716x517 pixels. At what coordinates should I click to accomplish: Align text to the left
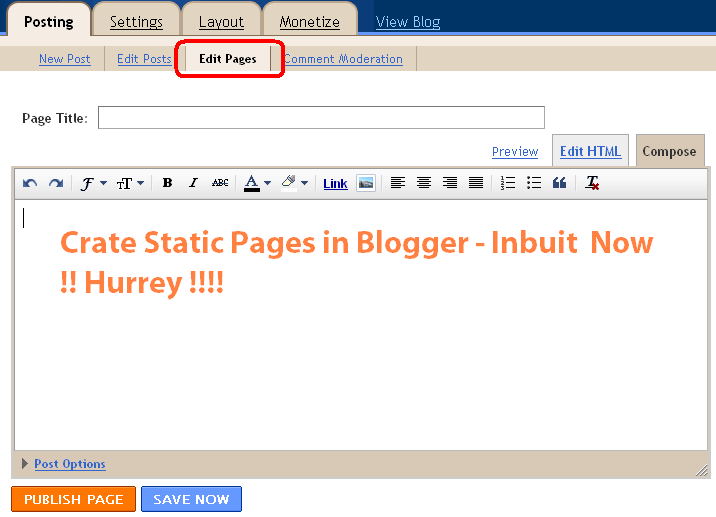click(x=398, y=183)
